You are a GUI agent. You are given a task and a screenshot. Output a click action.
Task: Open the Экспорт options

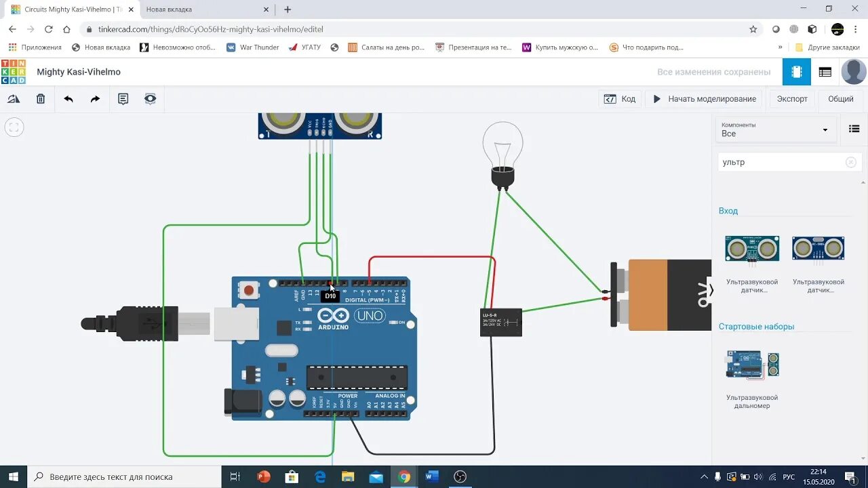(791, 98)
